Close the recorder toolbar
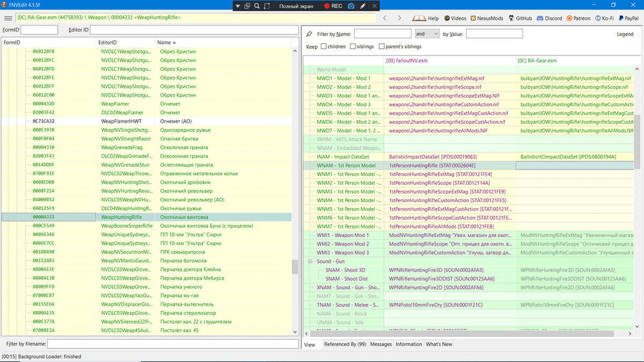Screen dimensions: 644x362 click(375, 6)
